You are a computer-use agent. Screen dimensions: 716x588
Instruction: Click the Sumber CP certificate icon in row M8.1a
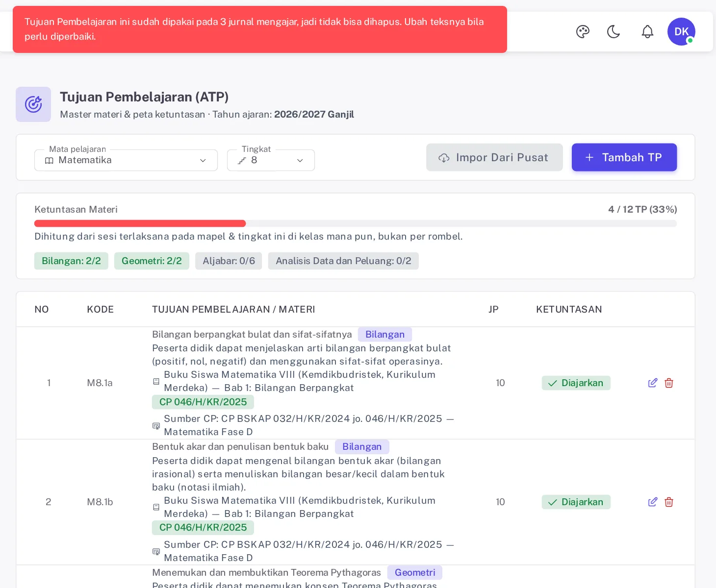(156, 426)
